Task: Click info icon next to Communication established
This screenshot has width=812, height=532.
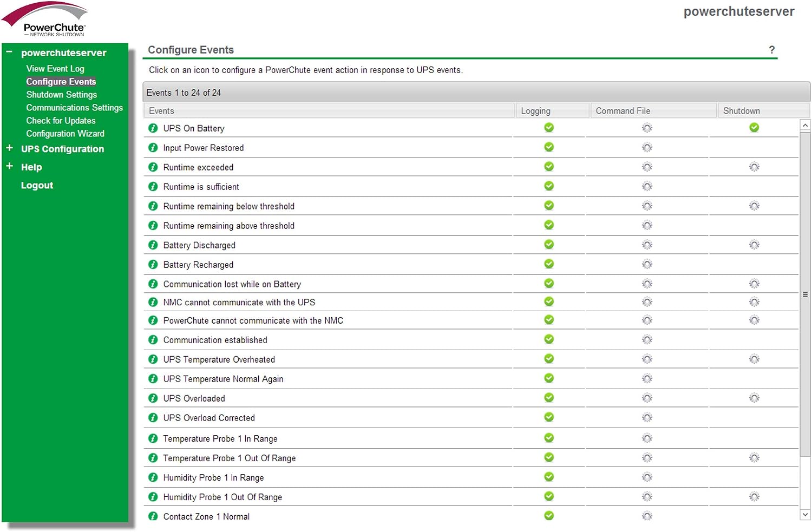Action: pos(153,340)
